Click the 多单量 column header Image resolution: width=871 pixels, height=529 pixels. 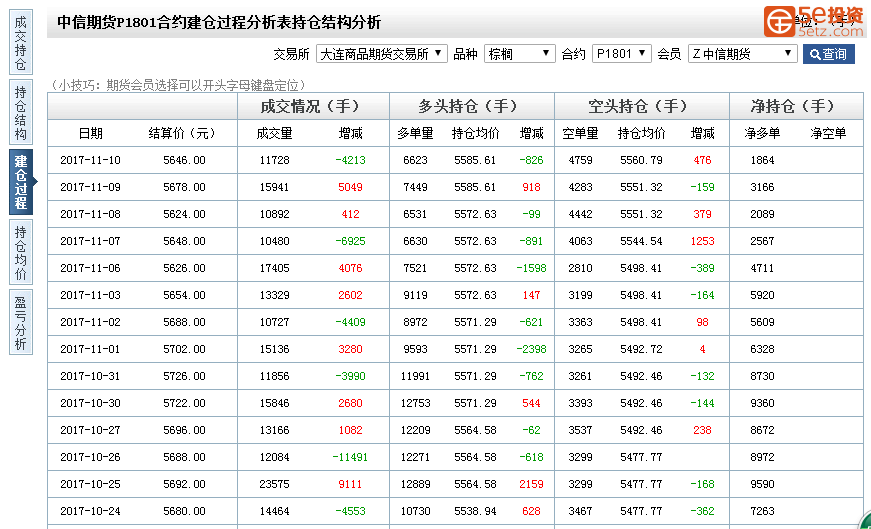pos(415,133)
